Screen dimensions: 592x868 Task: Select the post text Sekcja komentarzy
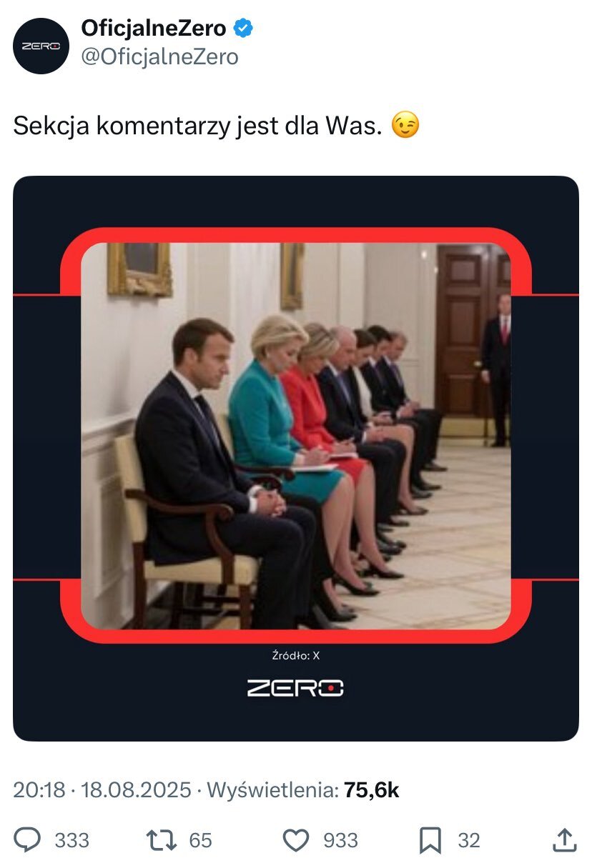click(122, 126)
